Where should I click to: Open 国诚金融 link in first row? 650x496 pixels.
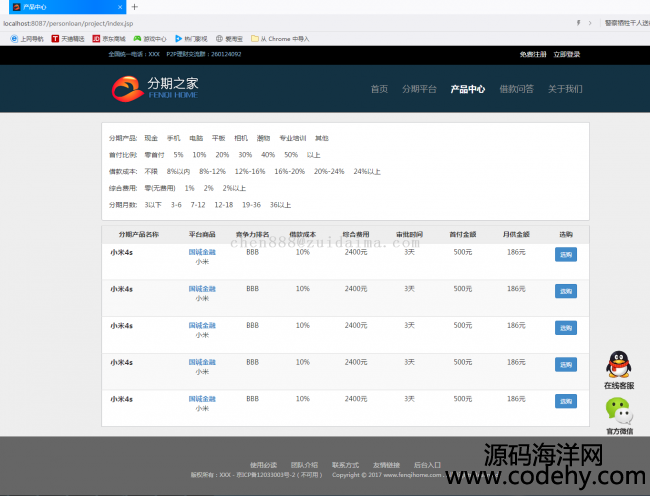tap(202, 252)
